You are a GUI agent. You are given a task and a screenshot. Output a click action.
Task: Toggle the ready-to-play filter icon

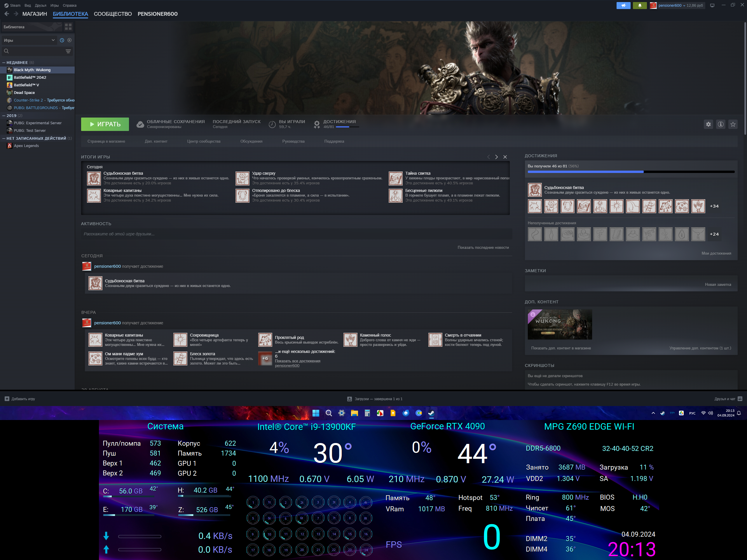[69, 40]
